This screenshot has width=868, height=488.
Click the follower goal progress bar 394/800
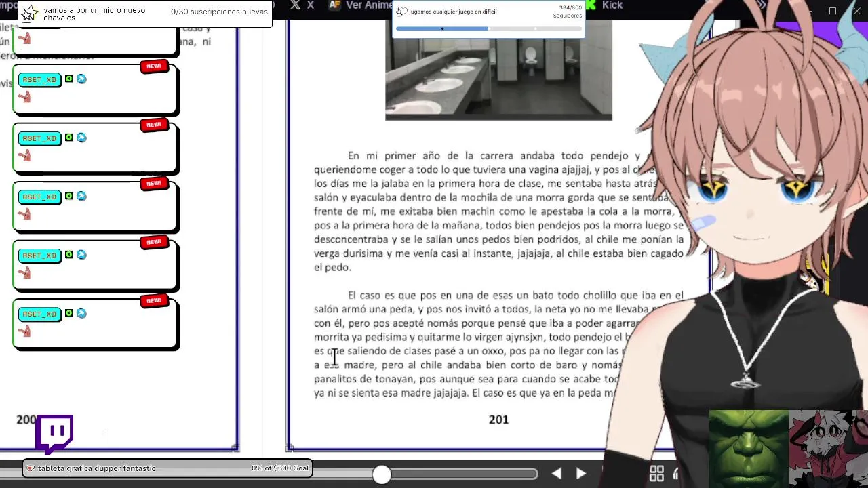(x=489, y=28)
